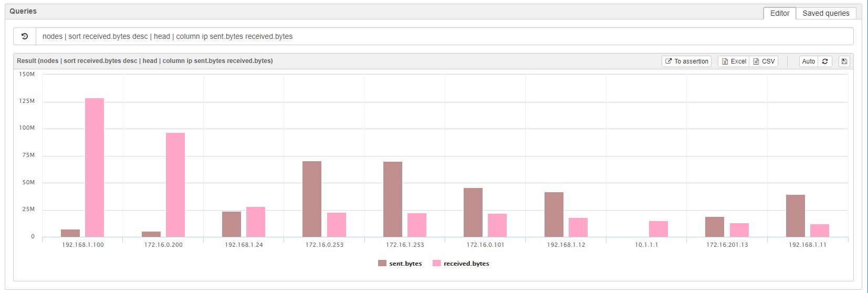Click sent.bytes bar for 172.16.0.101

click(x=473, y=212)
